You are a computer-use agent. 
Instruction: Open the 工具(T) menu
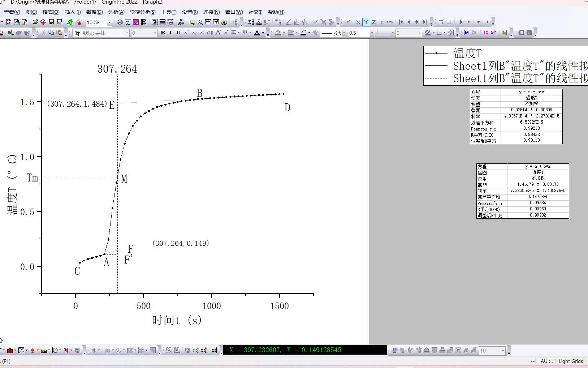[x=169, y=12]
